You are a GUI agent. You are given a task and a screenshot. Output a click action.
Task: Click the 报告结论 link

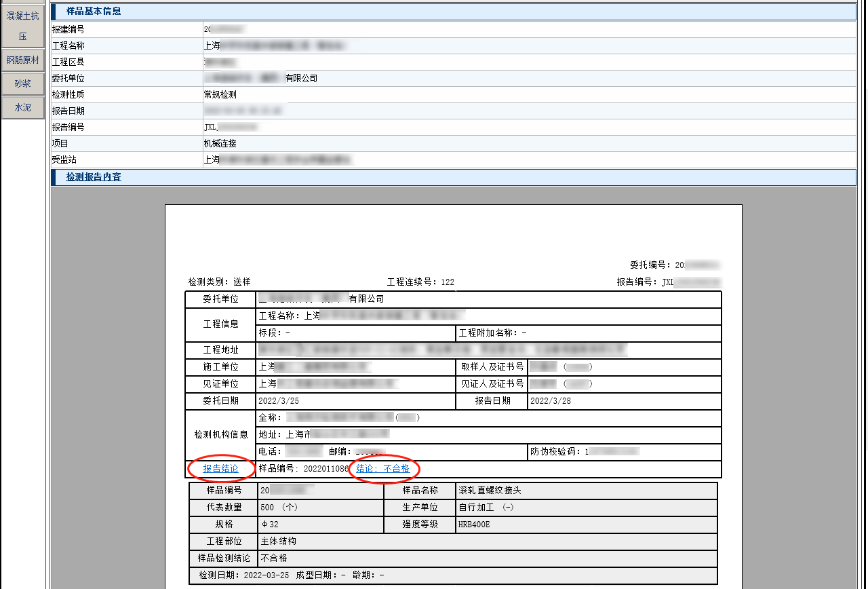(220, 469)
